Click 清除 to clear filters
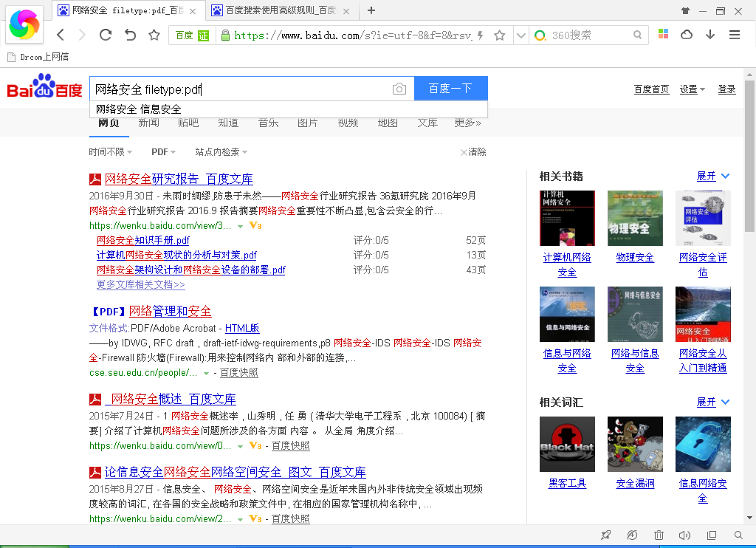 [x=473, y=152]
